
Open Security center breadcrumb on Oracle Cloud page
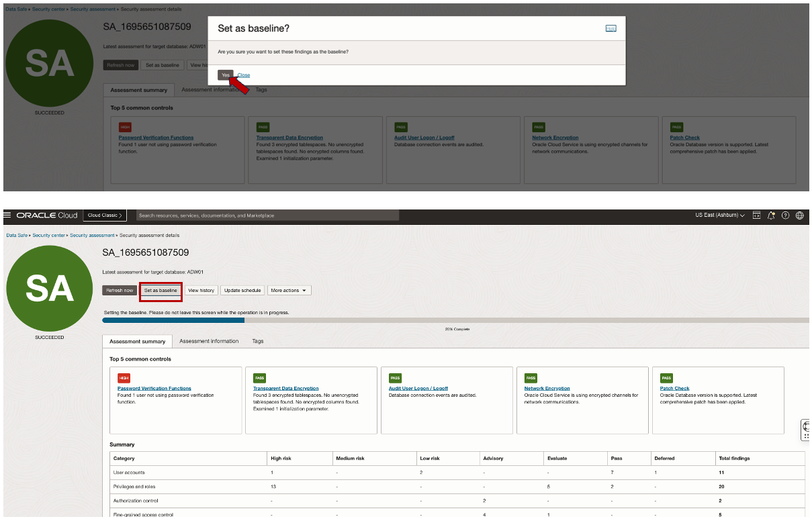coord(48,236)
